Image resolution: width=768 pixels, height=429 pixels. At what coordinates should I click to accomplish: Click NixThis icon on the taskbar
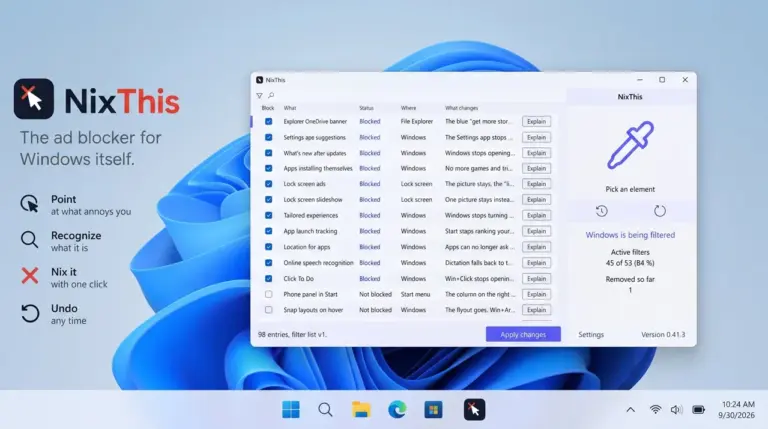click(x=474, y=409)
